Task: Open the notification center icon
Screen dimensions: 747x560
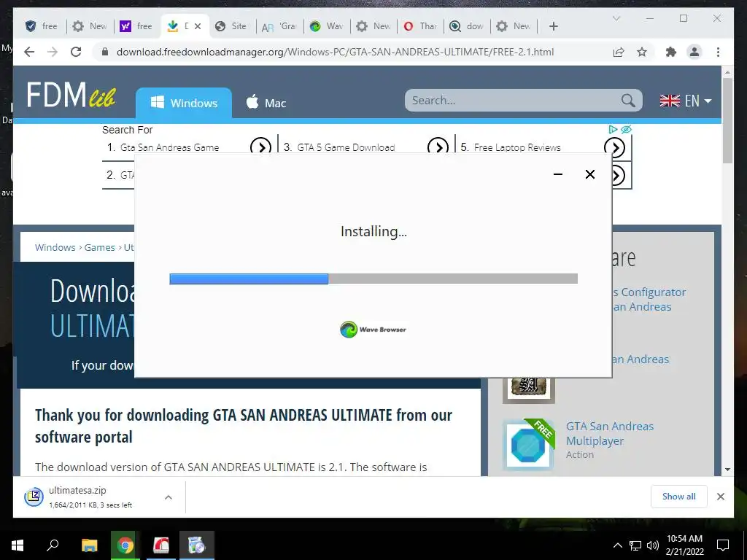Action: click(x=723, y=545)
